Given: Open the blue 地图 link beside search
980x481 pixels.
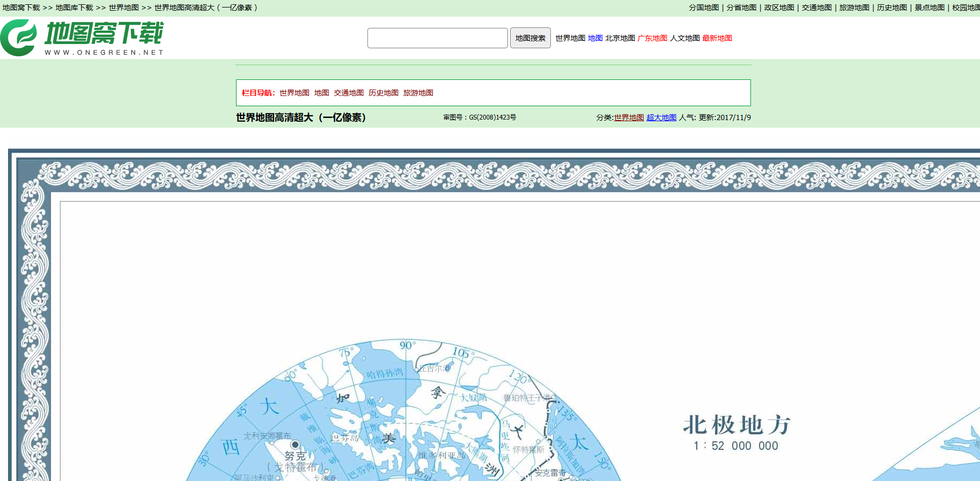Looking at the screenshot, I should pyautogui.click(x=595, y=38).
